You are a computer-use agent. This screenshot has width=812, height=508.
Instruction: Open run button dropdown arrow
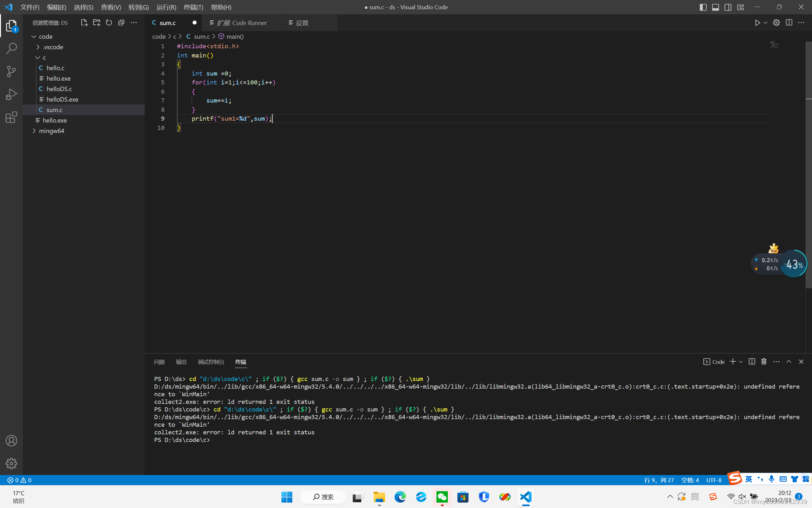click(765, 23)
